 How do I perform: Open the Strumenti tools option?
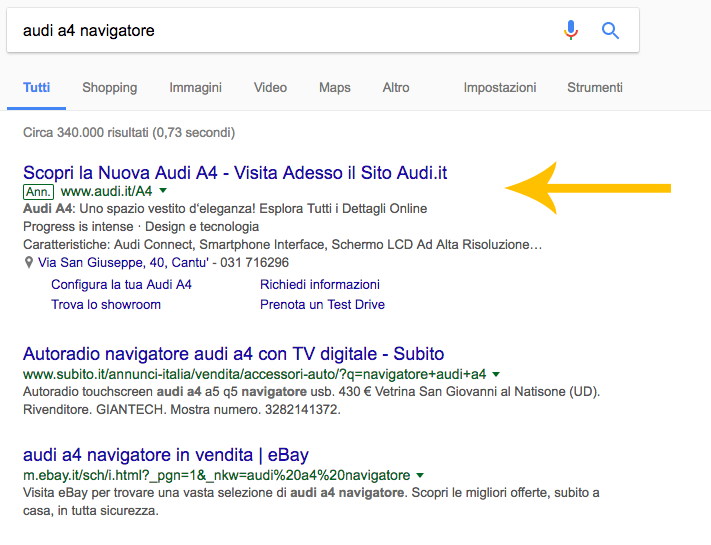[x=594, y=88]
